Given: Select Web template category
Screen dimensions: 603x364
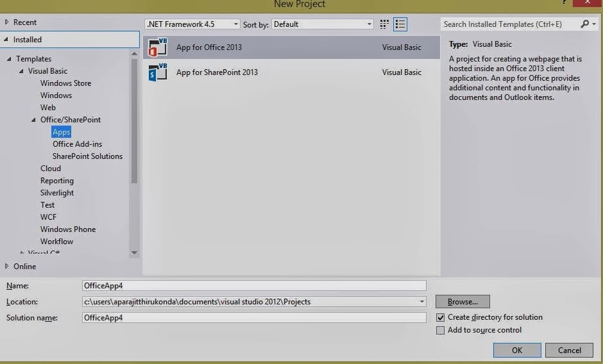Looking at the screenshot, I should 48,108.
